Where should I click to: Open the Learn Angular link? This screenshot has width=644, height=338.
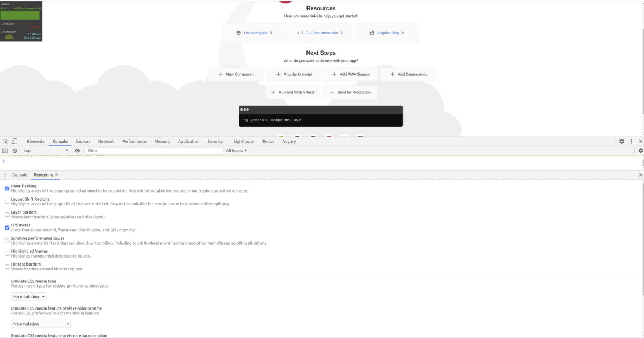tap(255, 33)
